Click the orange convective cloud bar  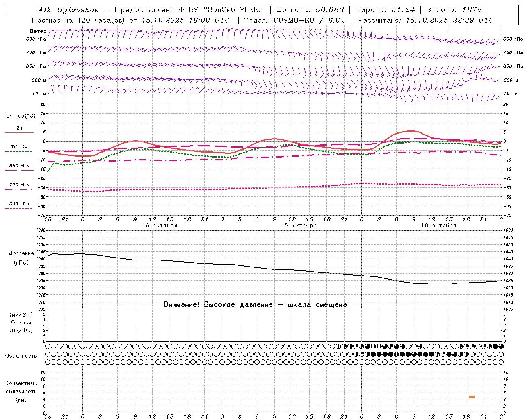[x=472, y=397]
